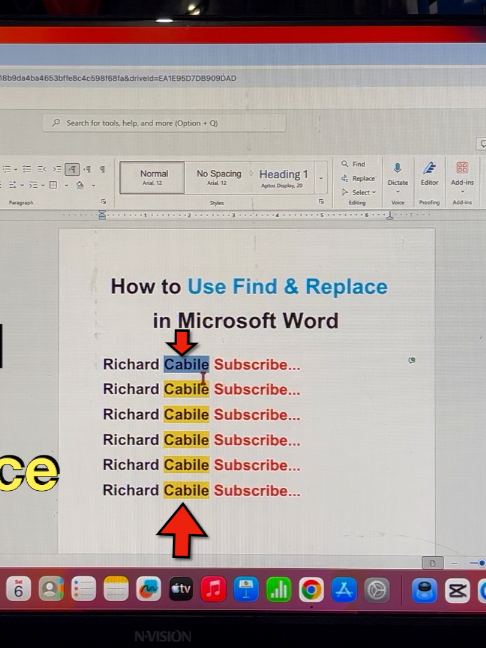Click the left indent marker on the ruler
This screenshot has width=486, height=648.
point(102,215)
